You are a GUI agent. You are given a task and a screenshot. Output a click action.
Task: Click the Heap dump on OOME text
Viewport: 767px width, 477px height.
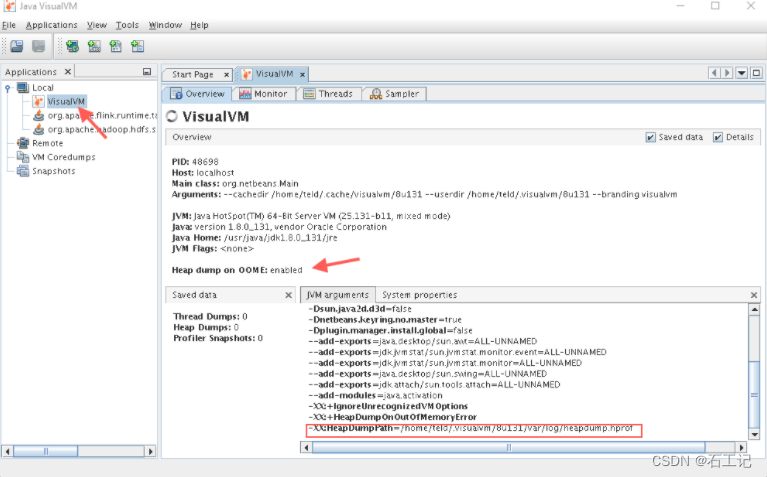[237, 270]
